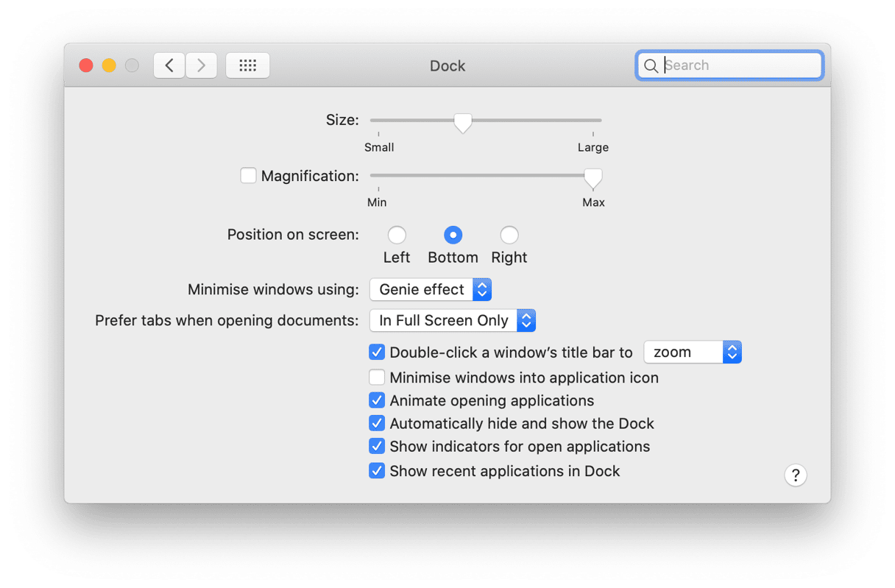Click the red close window button
The height and width of the screenshot is (588, 895).
click(86, 65)
